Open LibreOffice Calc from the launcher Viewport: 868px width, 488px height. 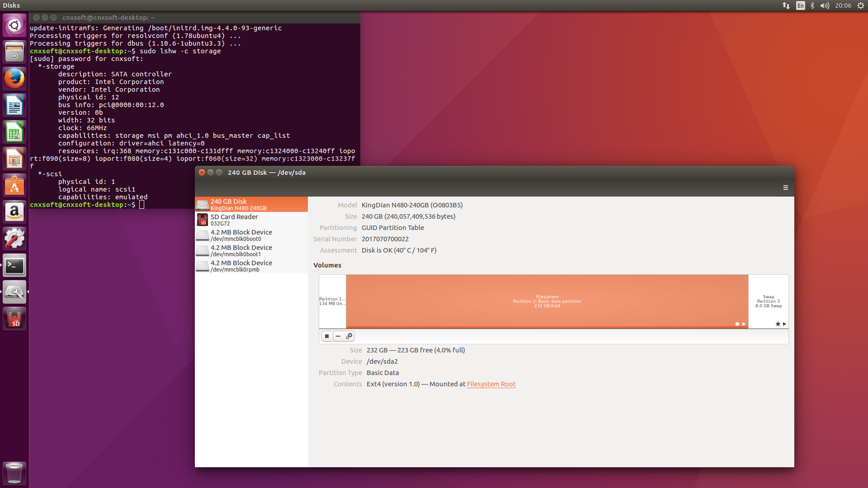(14, 132)
